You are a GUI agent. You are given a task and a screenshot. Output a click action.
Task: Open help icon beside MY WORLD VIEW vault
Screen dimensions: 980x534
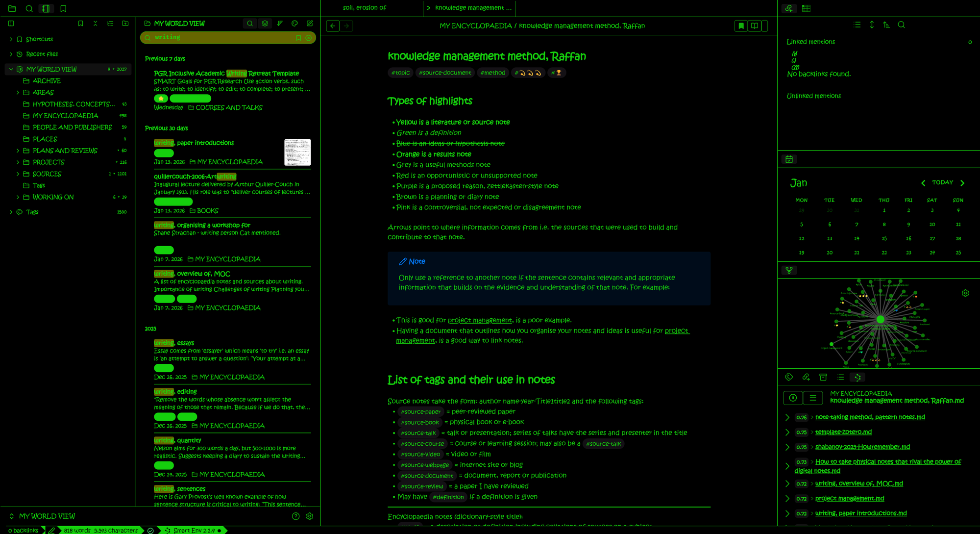pos(295,516)
